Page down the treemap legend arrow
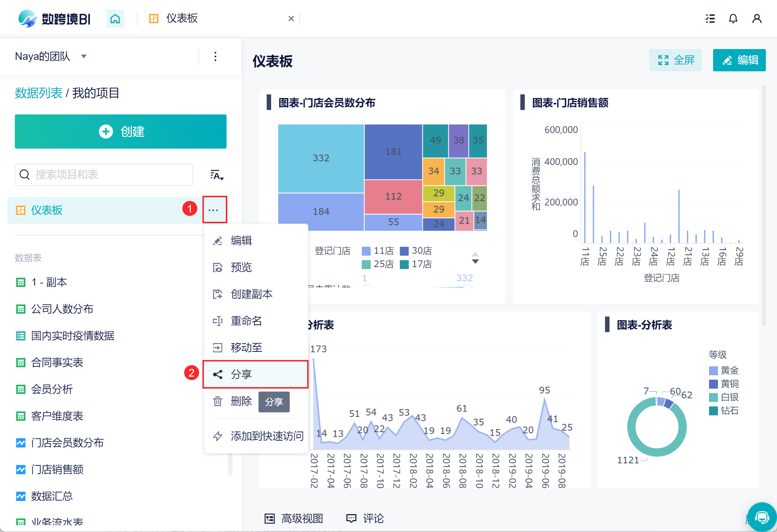 pos(475,262)
